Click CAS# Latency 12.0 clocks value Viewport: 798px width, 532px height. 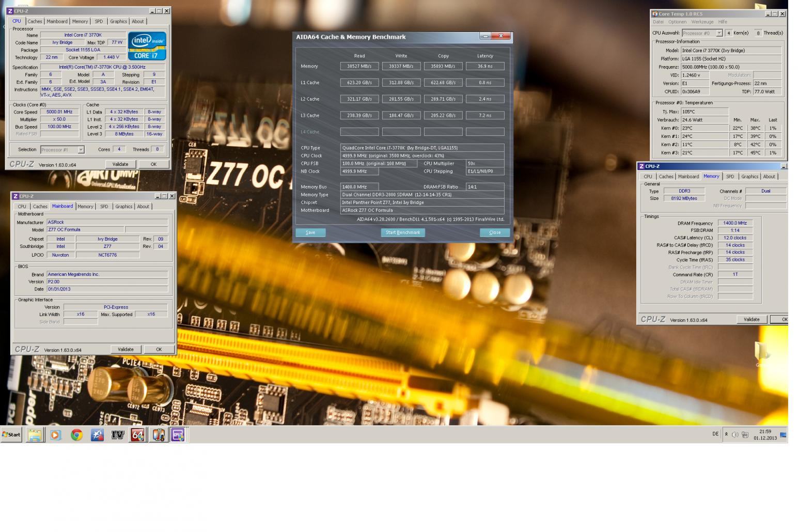(x=735, y=238)
